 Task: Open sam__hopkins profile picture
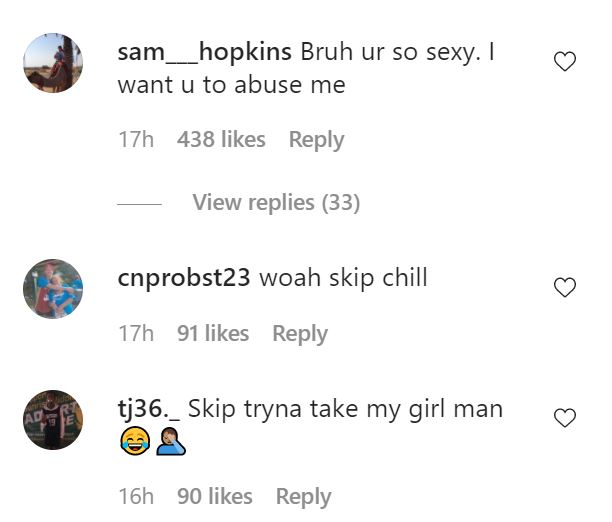tap(53, 63)
